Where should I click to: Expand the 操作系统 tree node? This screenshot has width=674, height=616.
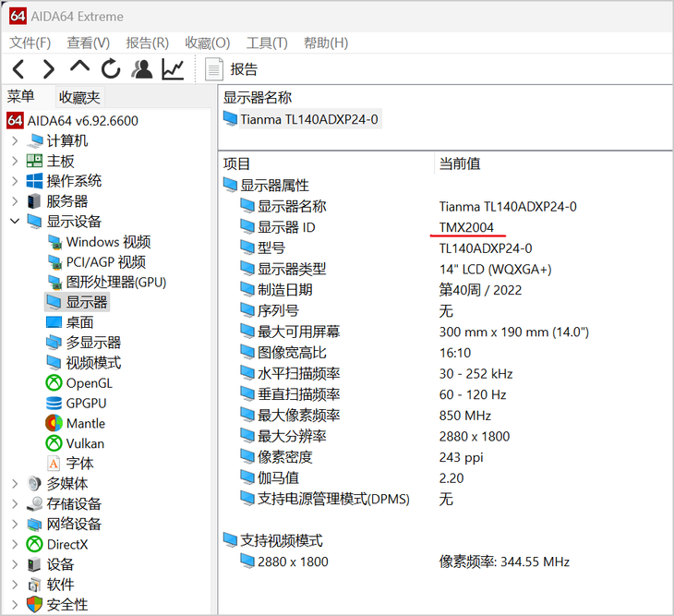point(15,181)
